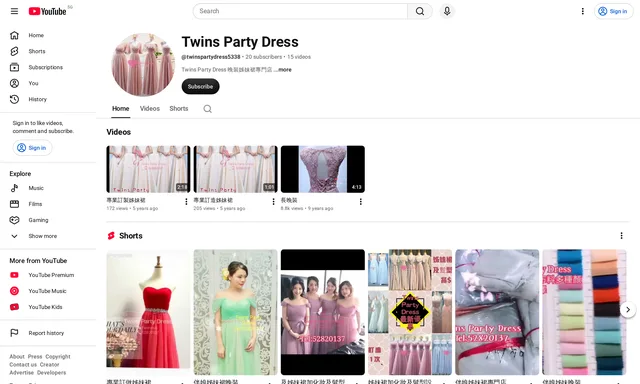The width and height of the screenshot is (640, 384).
Task: Open options menu for 172 views video
Action: [x=186, y=202]
